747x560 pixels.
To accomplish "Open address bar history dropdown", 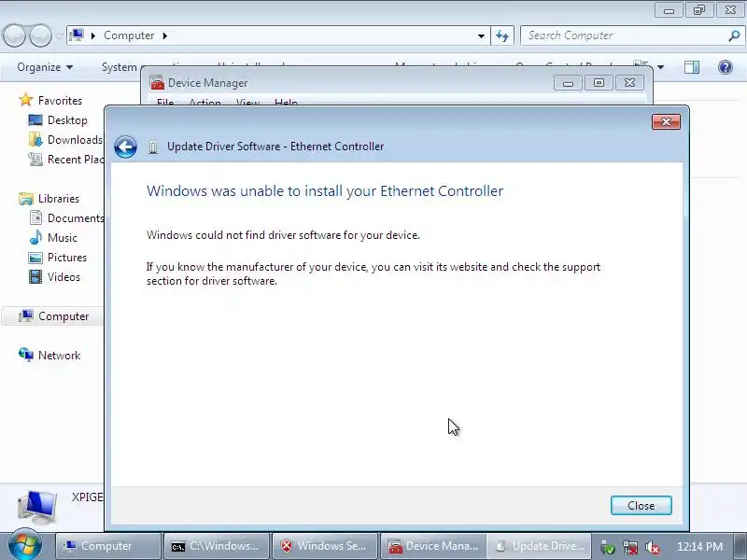I will point(481,35).
